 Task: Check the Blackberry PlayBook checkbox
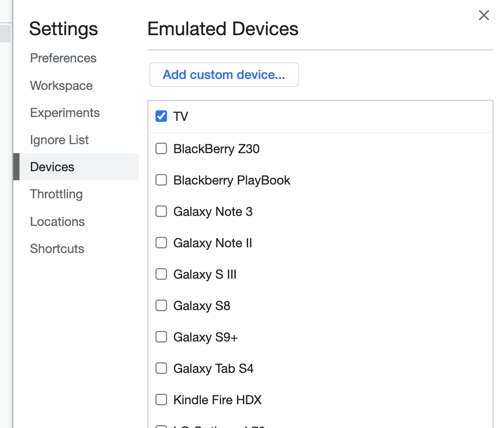(x=162, y=180)
